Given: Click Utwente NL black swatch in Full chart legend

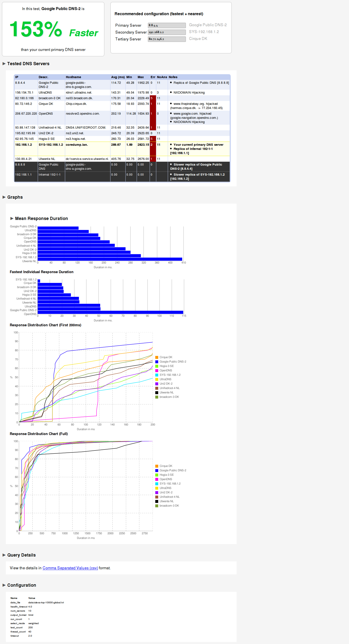Looking at the screenshot, I should [157, 501].
